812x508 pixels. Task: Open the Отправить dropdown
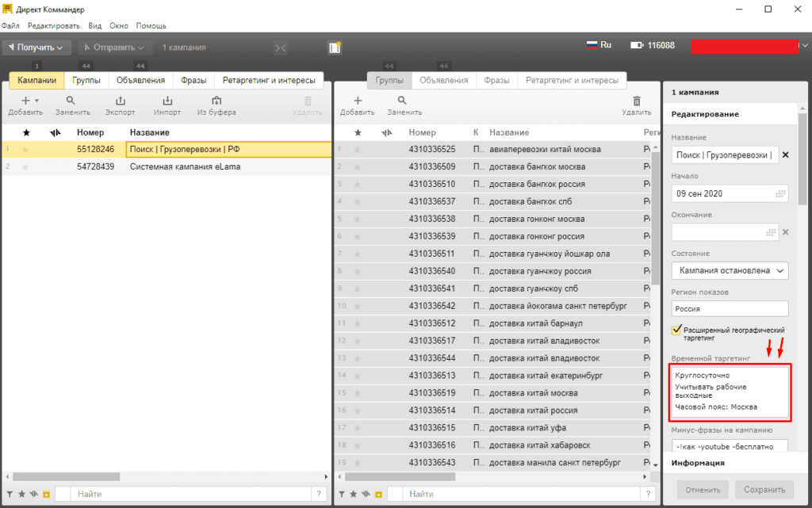114,48
